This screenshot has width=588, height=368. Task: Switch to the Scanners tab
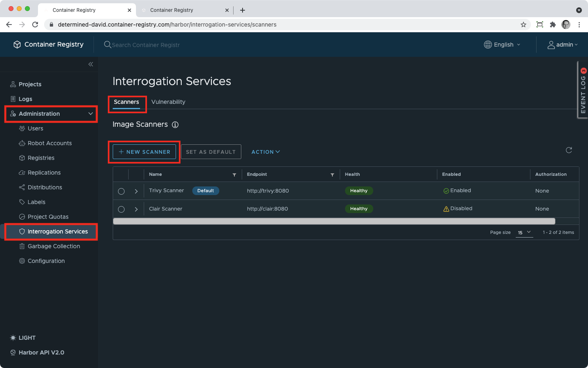[127, 103]
